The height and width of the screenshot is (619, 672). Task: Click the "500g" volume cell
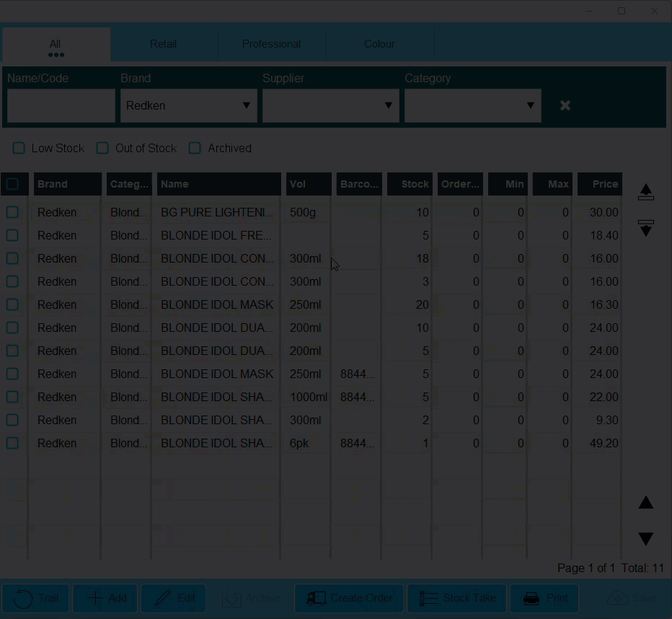(x=303, y=213)
